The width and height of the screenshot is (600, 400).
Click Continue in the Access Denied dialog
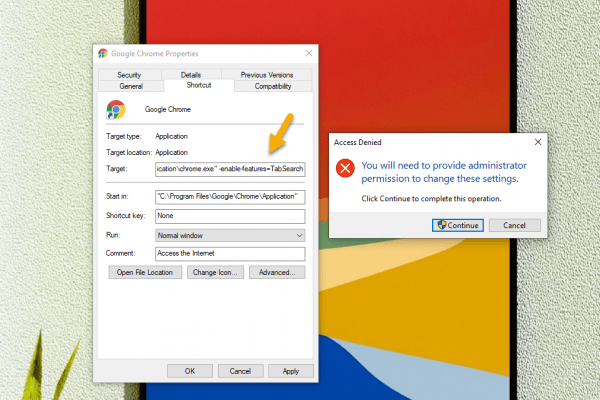[x=458, y=225]
